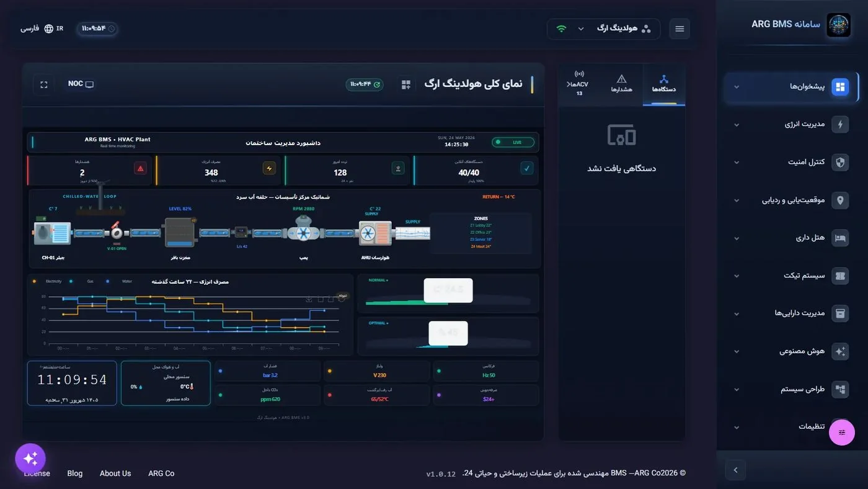868x489 pixels.
Task: Expand the پیشخوان‌ها sidebar chevron
Action: (x=737, y=87)
